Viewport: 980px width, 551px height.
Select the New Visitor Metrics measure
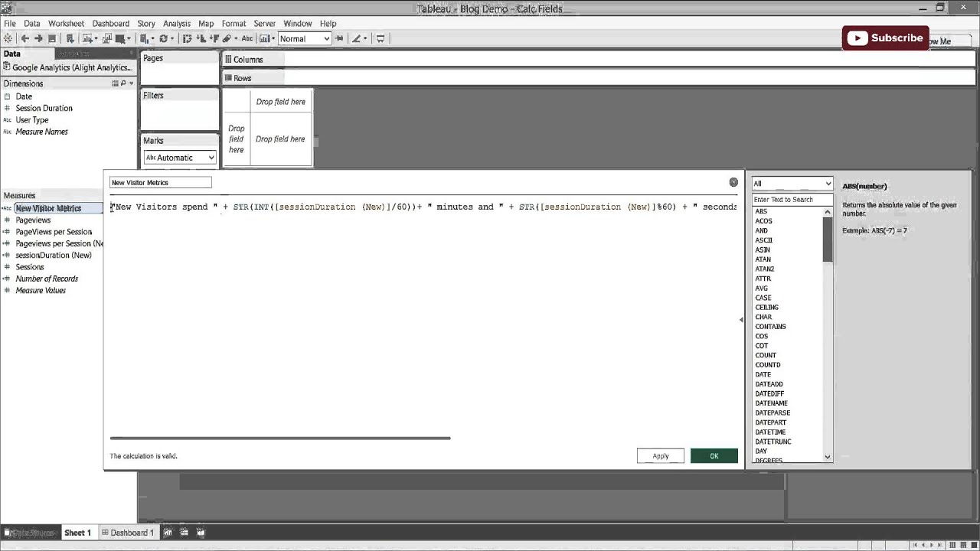point(48,208)
